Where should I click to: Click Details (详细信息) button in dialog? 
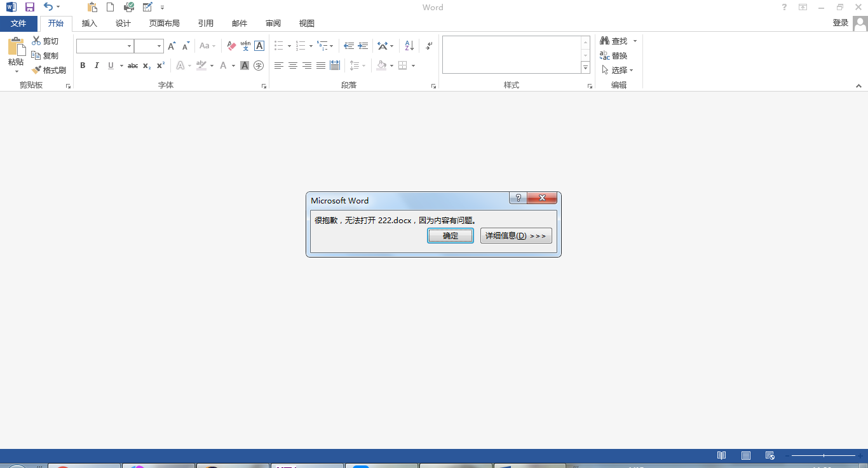516,236
